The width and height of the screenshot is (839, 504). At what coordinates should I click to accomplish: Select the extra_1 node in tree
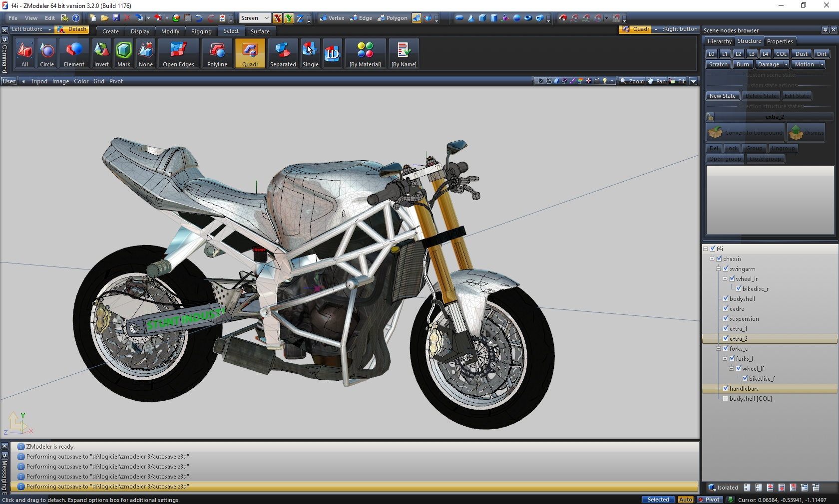[x=738, y=328]
